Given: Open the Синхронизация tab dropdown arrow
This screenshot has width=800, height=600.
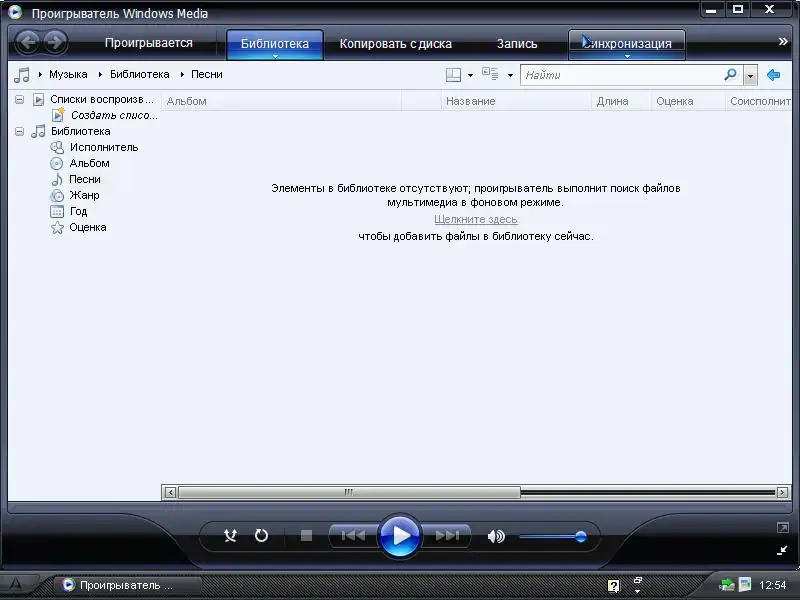Looking at the screenshot, I should tap(628, 56).
